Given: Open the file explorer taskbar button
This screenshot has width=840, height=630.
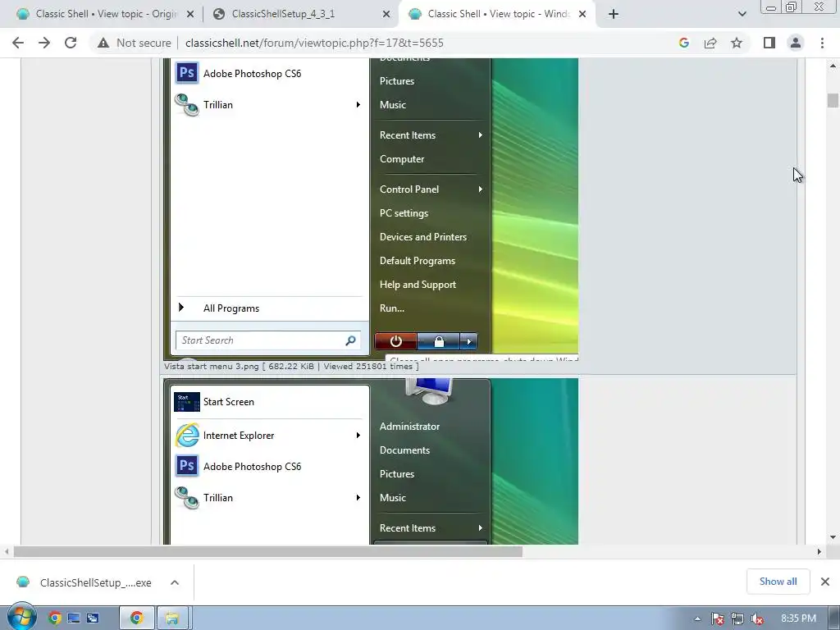Looking at the screenshot, I should coord(172,619).
